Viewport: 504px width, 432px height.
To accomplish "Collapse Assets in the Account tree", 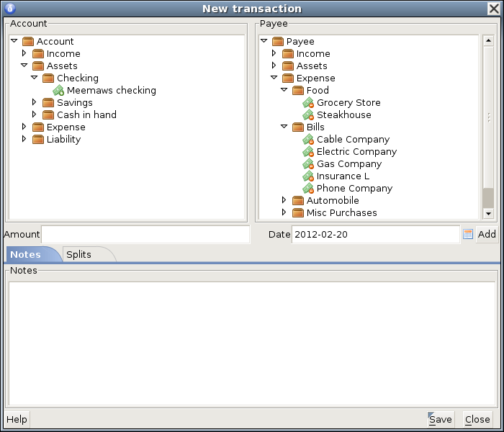I will (x=24, y=66).
